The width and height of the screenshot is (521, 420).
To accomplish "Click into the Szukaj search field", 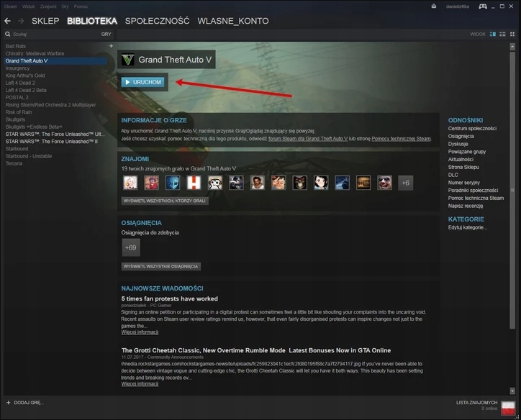I will [55, 35].
